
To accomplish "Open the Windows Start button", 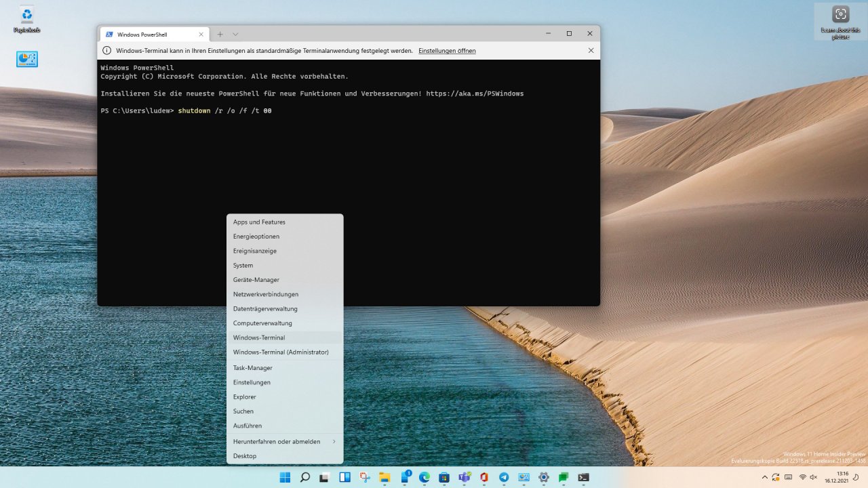I will 285,477.
